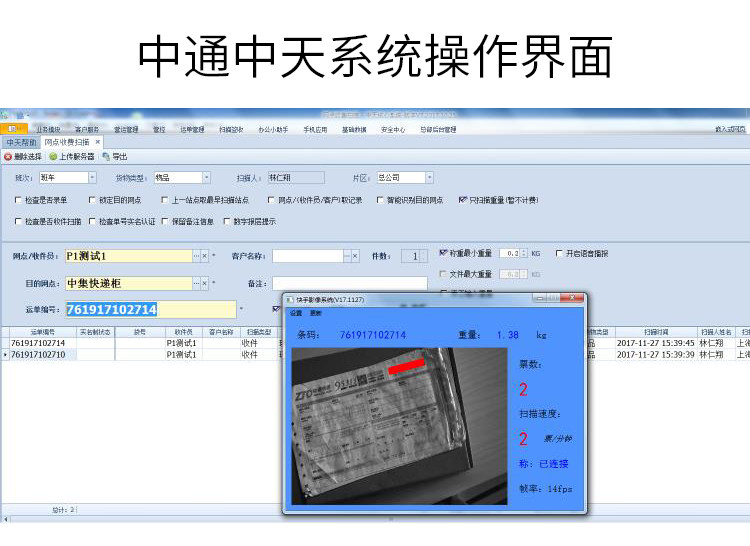Open the 客户服务 menu
750x546 pixels.
click(87, 130)
